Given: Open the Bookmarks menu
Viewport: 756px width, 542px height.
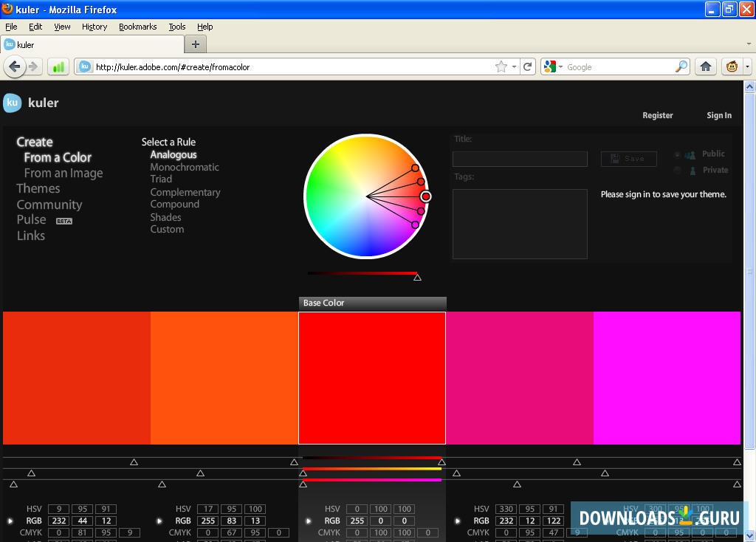Looking at the screenshot, I should 137,26.
